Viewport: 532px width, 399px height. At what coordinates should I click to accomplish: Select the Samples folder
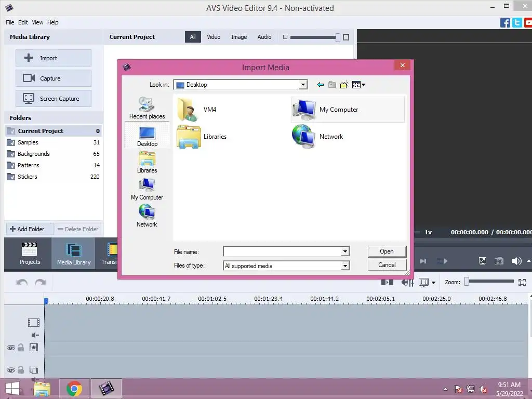(54, 142)
